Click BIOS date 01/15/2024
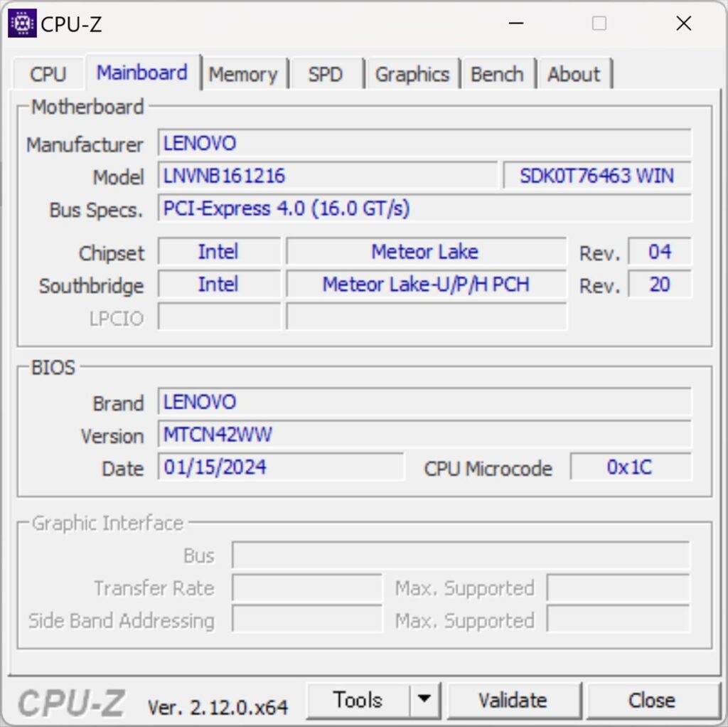728x727 pixels. pyautogui.click(x=280, y=467)
